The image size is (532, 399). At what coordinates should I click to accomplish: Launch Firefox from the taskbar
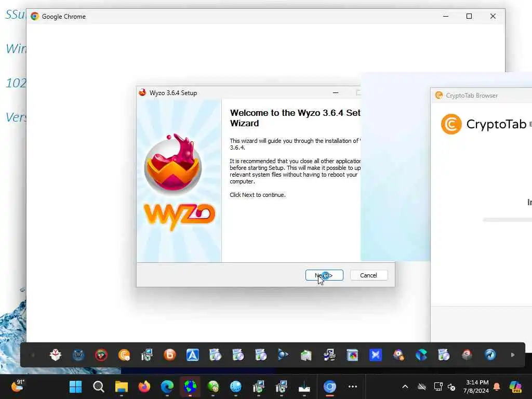pyautogui.click(x=144, y=387)
